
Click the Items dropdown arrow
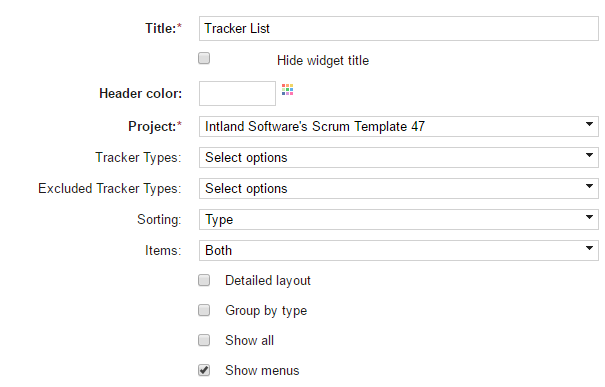point(589,248)
